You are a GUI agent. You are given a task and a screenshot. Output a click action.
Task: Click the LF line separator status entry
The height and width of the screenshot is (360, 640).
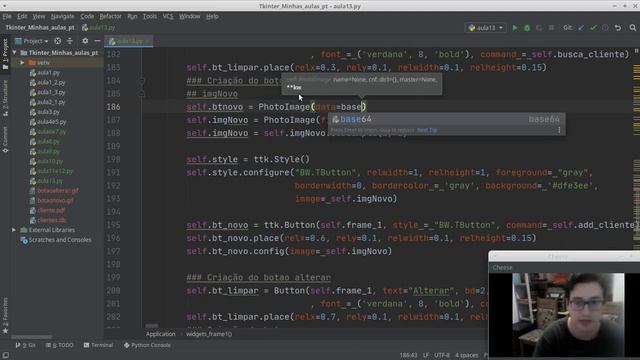pos(426,355)
